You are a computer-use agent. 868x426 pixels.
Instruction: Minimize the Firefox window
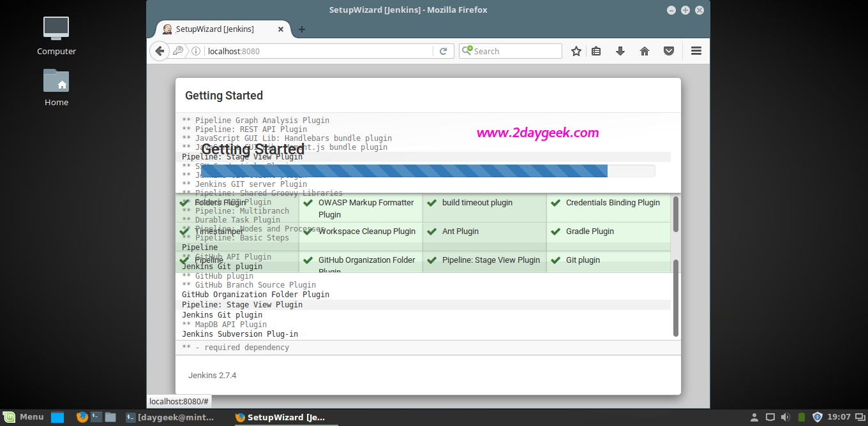pyautogui.click(x=671, y=10)
